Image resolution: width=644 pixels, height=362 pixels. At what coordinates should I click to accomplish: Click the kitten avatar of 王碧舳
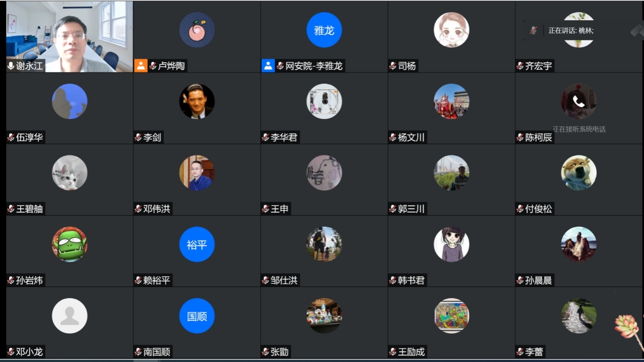(70, 173)
